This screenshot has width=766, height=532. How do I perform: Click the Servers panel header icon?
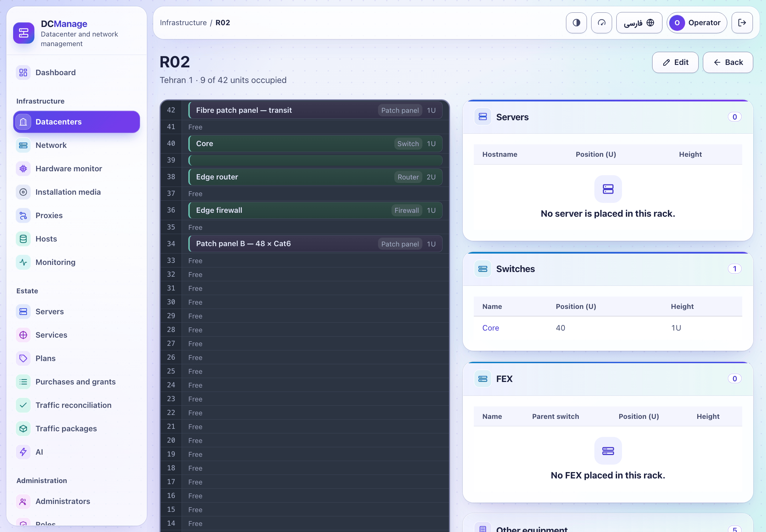click(x=483, y=117)
